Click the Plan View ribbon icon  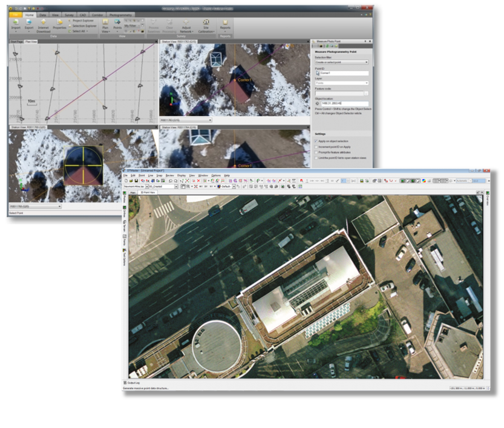[x=105, y=22]
